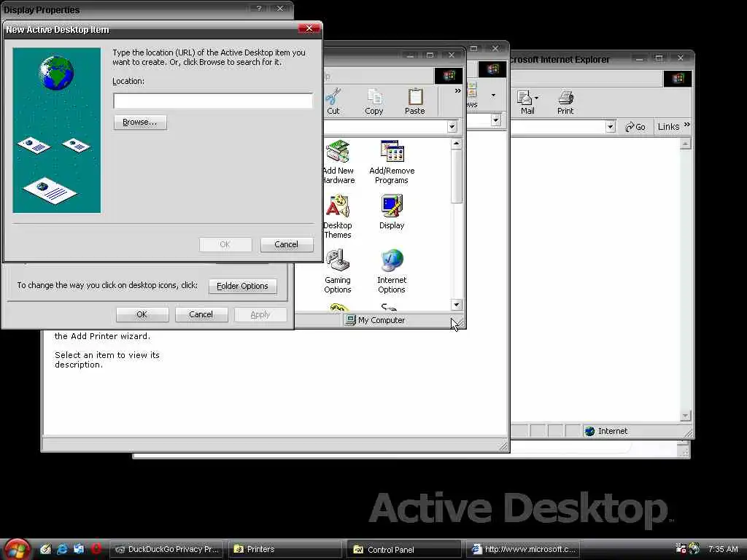Open the Printers window address dropdown
Image resolution: width=747 pixels, height=560 pixels.
coord(496,120)
